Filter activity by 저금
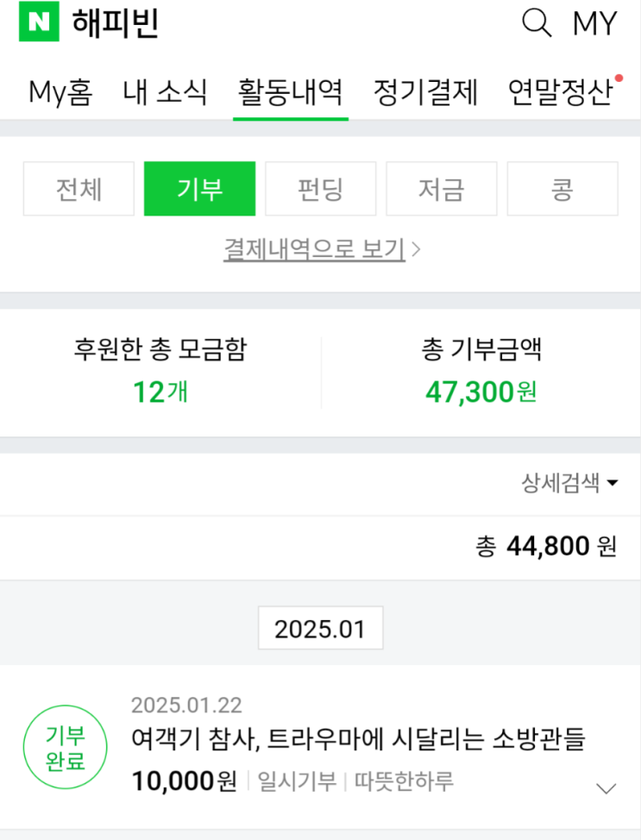Screen dimensions: 641x840 click(441, 189)
